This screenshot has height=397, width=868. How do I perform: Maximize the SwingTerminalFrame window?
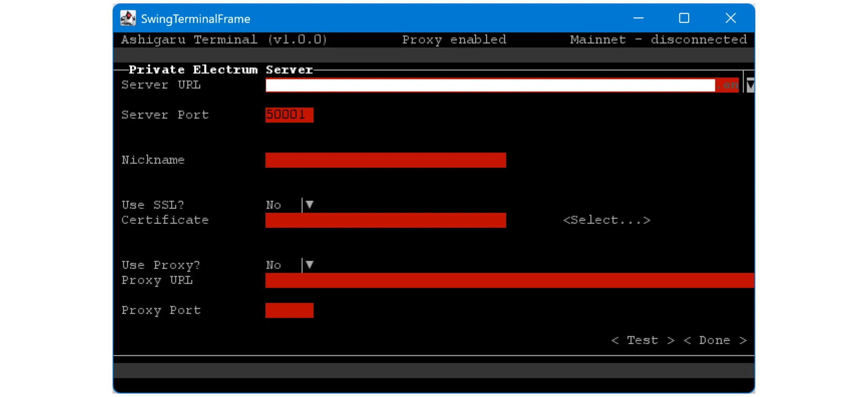(684, 18)
